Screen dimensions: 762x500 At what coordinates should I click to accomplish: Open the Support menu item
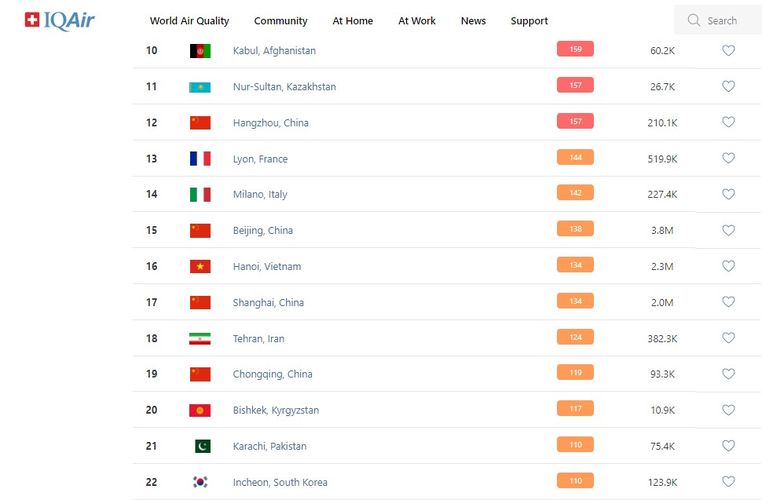point(529,21)
